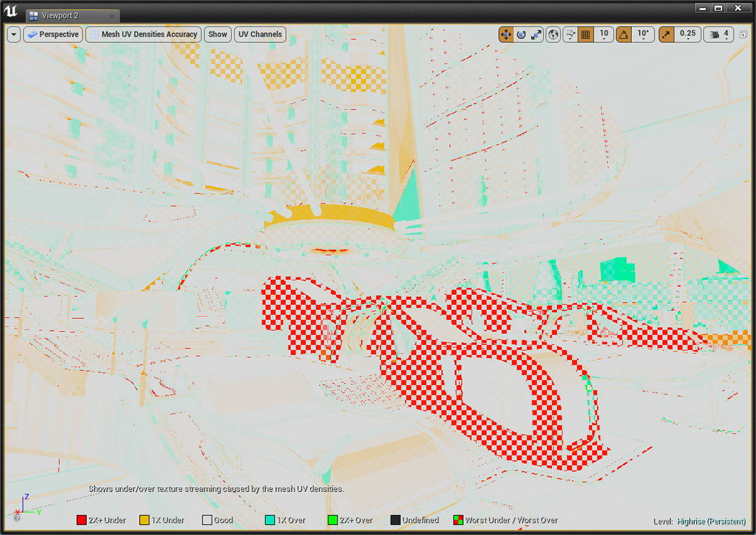
Task: Click the world coordinate system globe icon
Action: [553, 35]
